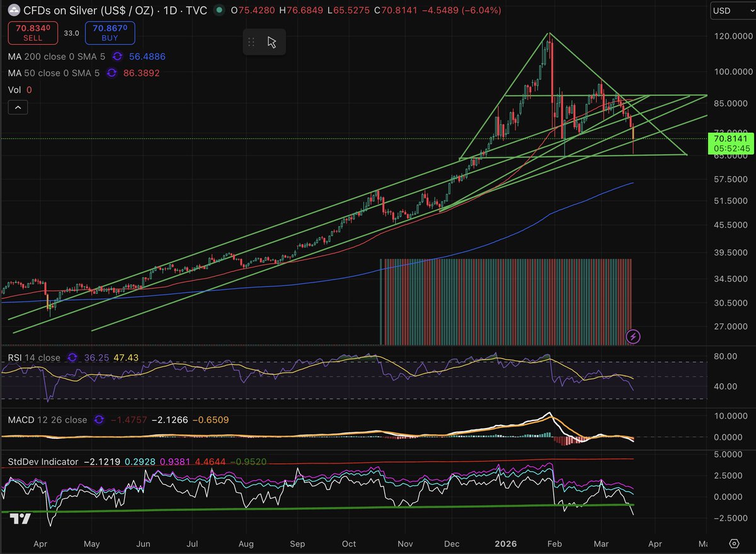This screenshot has height=554, width=756.
Task: Click the 2026 time axis label
Action: (506, 543)
